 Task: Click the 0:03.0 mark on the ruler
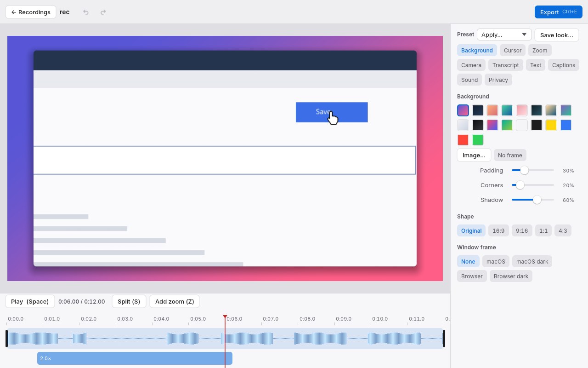tap(124, 319)
